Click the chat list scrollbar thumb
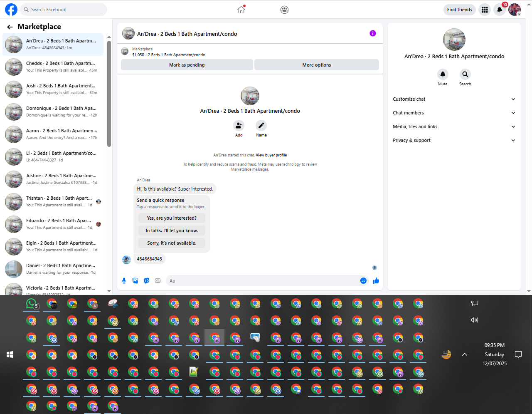 click(109, 94)
